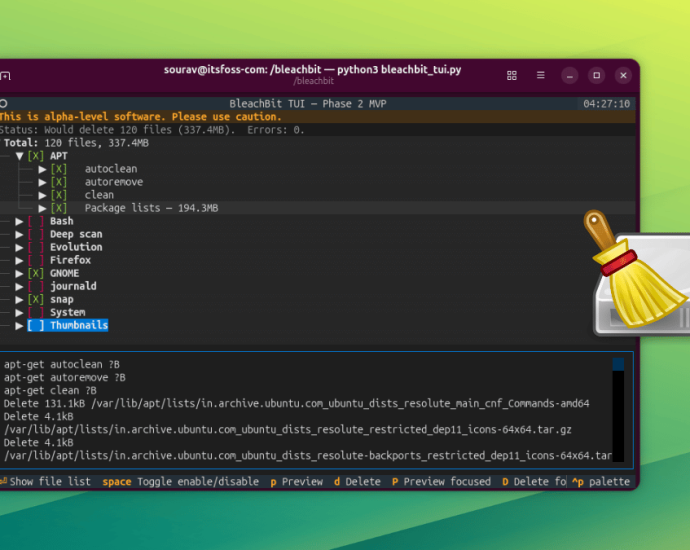The image size is (690, 550).
Task: Expand the Bash node arrow
Action: coord(19,221)
